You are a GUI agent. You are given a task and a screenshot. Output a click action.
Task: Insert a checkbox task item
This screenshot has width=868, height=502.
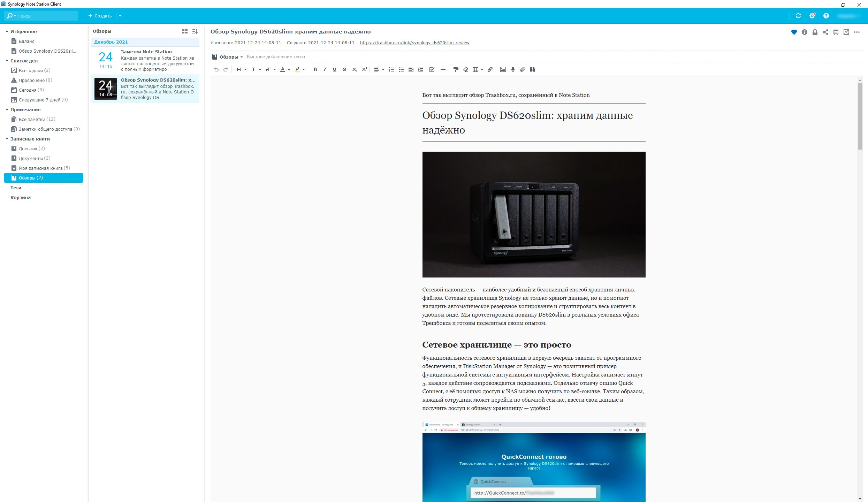coord(432,69)
